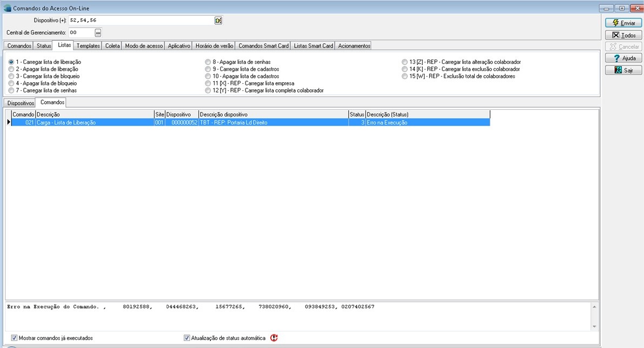Click the red refresh status icon
The width and height of the screenshot is (644, 348).
[x=274, y=338]
